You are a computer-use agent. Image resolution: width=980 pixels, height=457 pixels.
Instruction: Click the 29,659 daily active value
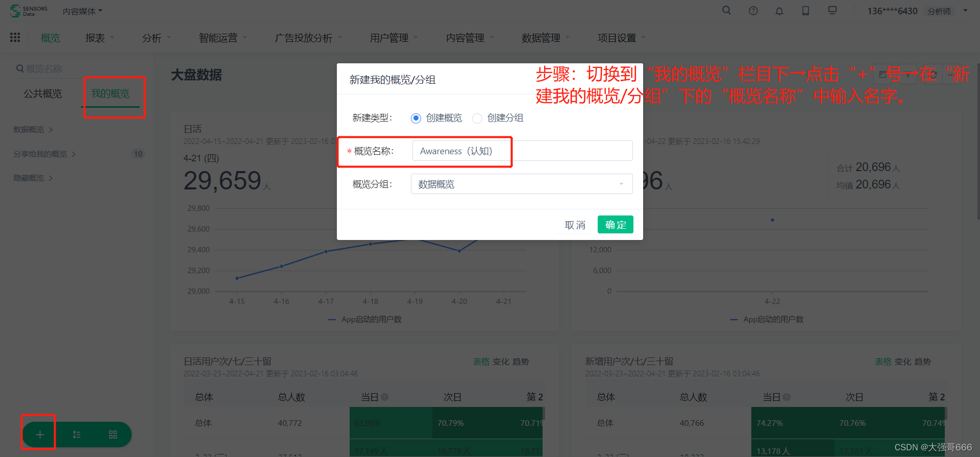point(223,181)
